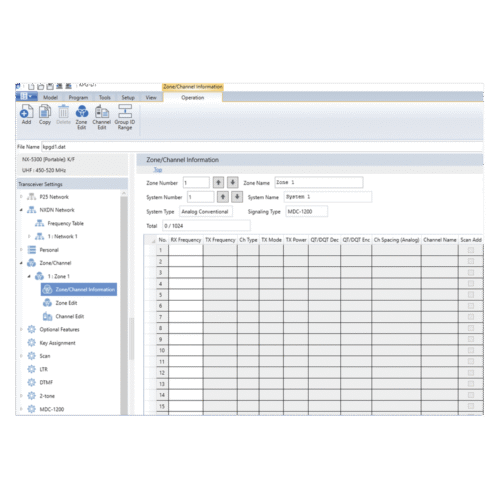500x500 pixels.
Task: Switch to the Operation tab
Action: (193, 97)
